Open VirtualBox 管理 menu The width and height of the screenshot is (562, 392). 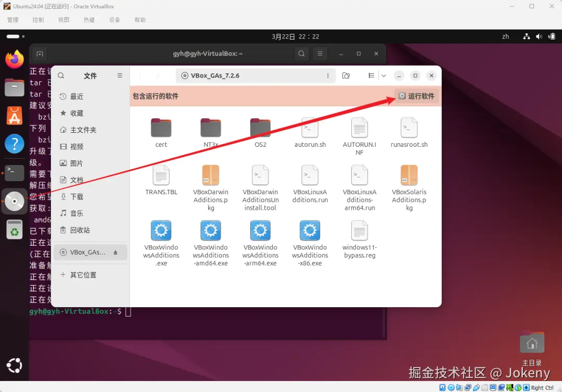pos(13,20)
